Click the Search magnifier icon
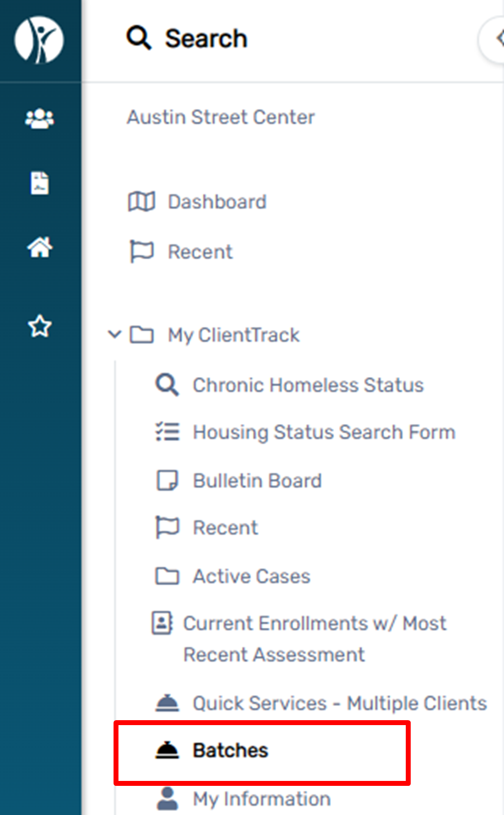This screenshot has height=815, width=504. pyautogui.click(x=138, y=38)
